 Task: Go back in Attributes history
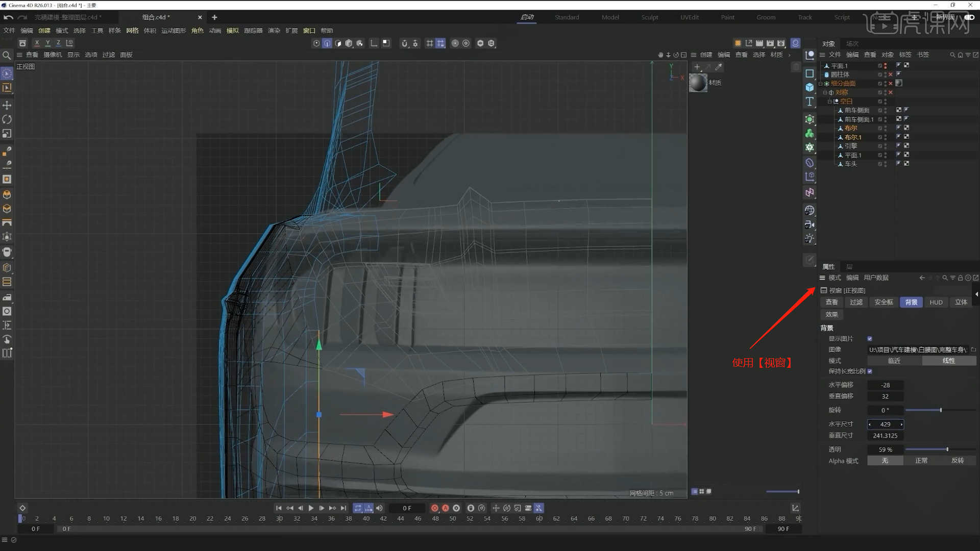(x=922, y=278)
